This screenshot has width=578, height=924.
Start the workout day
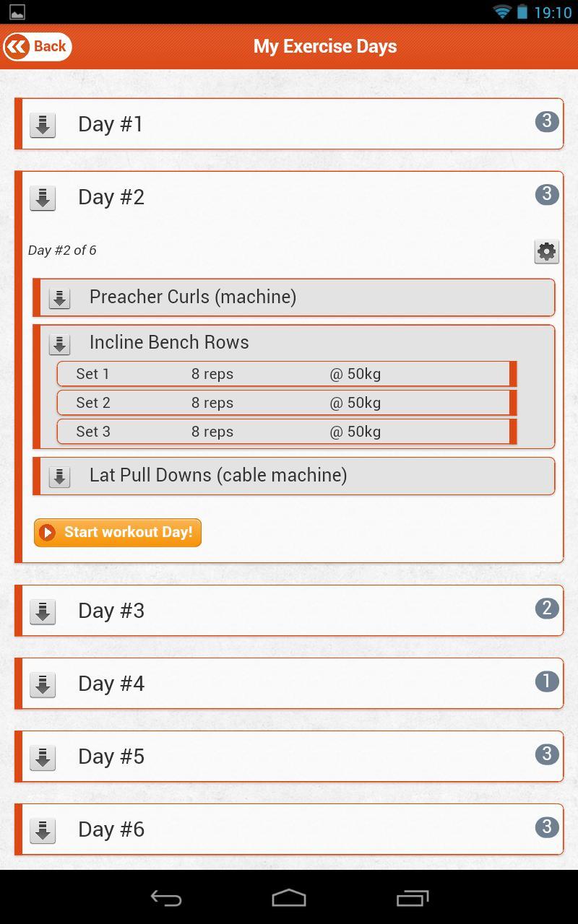[x=118, y=533]
